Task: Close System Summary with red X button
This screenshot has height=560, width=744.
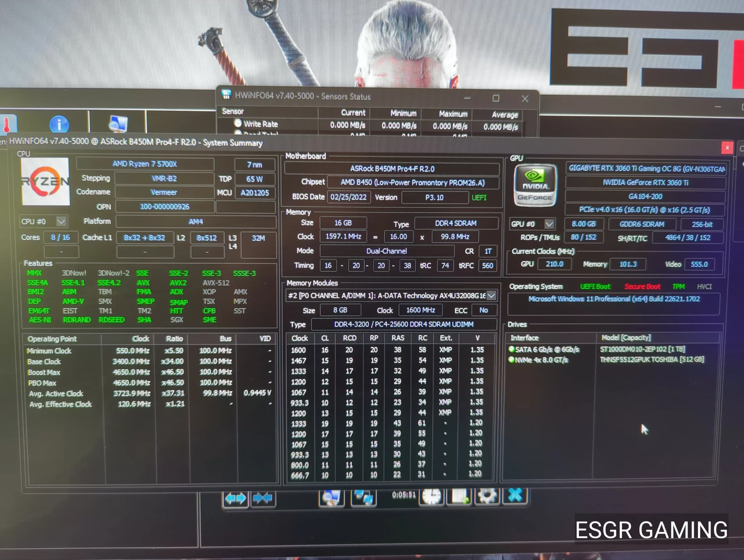Action: point(727,148)
